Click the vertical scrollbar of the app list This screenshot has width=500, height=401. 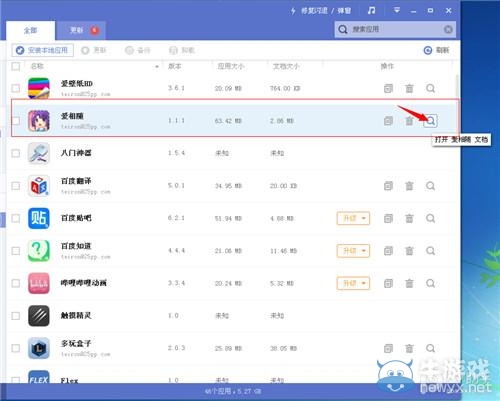point(457,87)
